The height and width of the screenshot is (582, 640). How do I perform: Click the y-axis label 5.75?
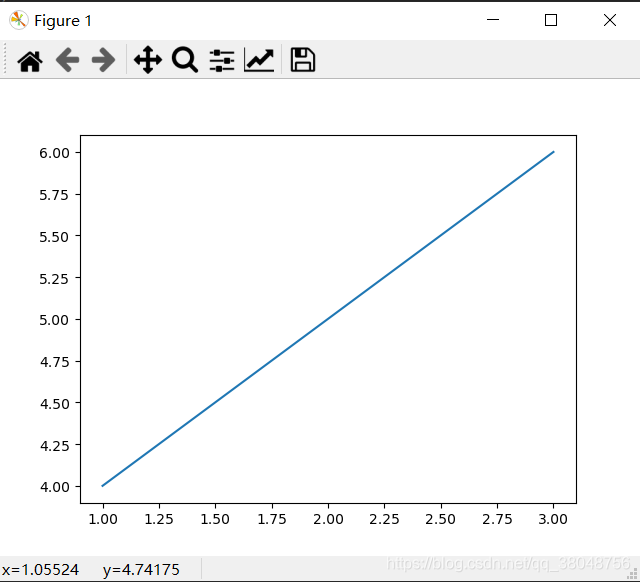[54, 195]
